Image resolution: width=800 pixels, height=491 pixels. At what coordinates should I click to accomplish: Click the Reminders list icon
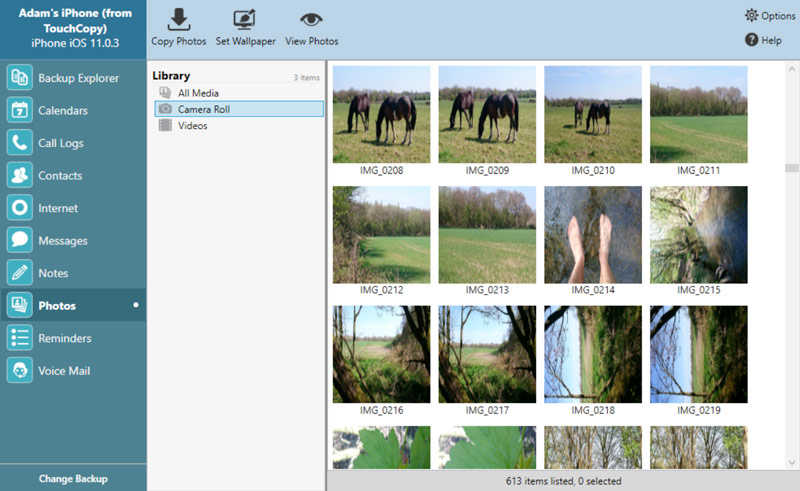coord(20,338)
